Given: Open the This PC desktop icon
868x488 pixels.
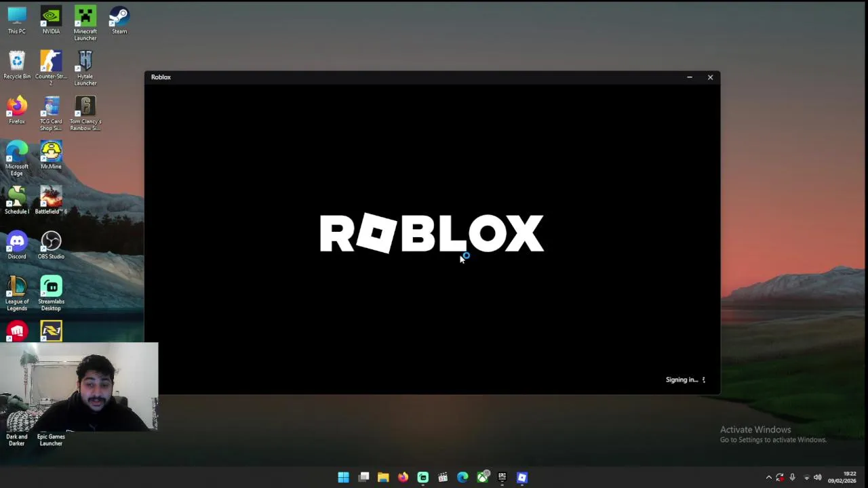Looking at the screenshot, I should pyautogui.click(x=17, y=20).
